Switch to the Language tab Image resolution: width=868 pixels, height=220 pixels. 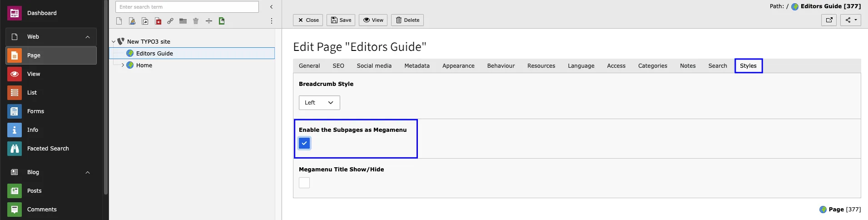click(581, 66)
